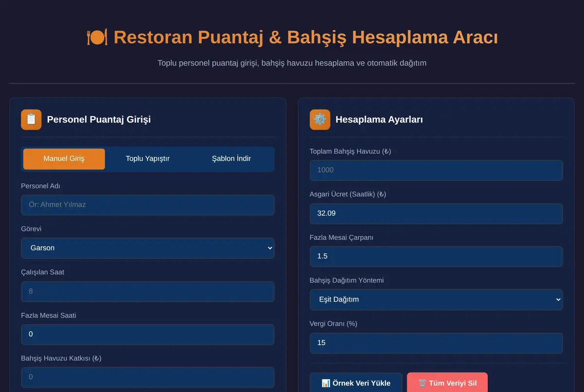Click the Hesaplama Ayarları heading text
The height and width of the screenshot is (392, 584).
379,120
